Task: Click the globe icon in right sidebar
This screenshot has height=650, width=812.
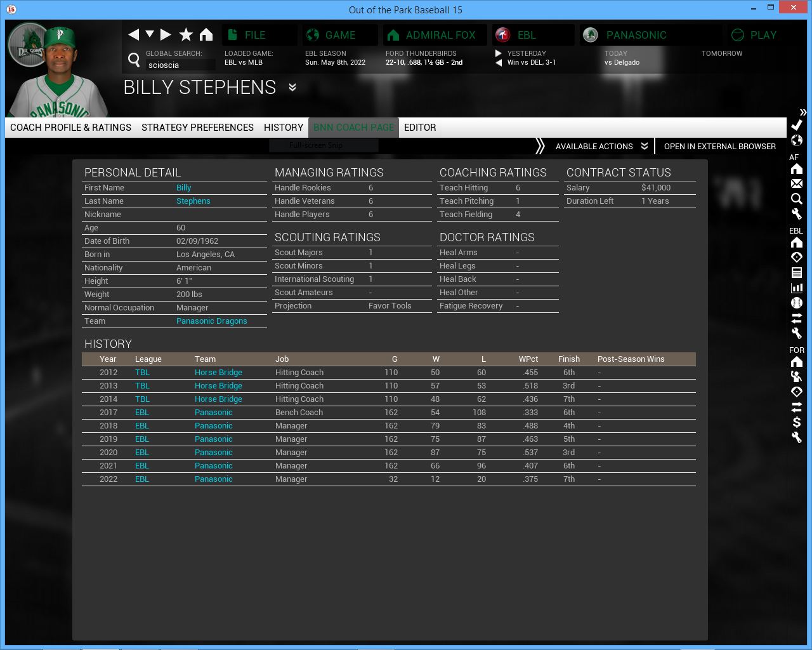Action: (797, 140)
